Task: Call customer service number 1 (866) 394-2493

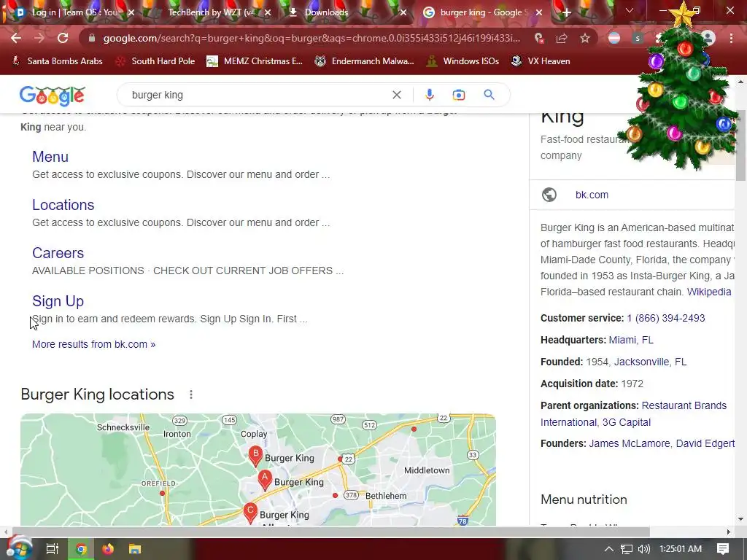Action: coord(665,318)
